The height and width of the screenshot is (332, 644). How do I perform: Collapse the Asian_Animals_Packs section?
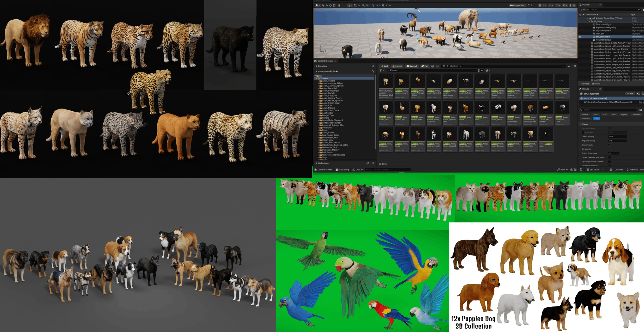pos(316,71)
